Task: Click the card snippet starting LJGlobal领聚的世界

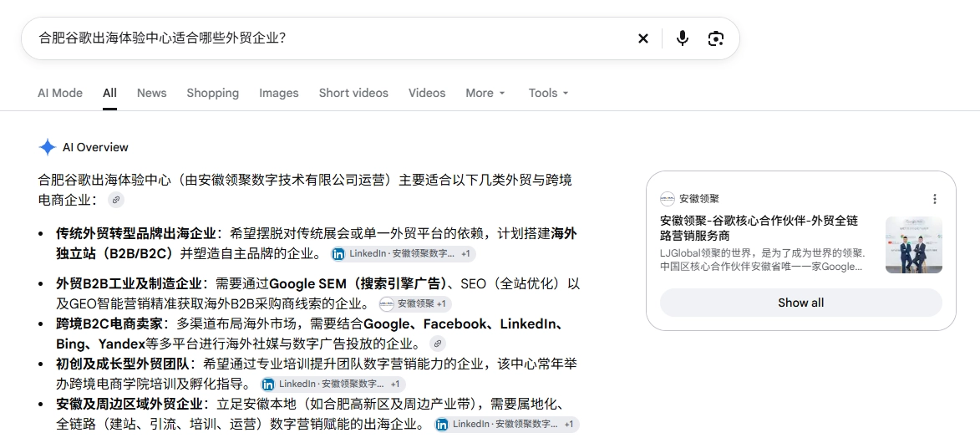Action: pos(762,260)
